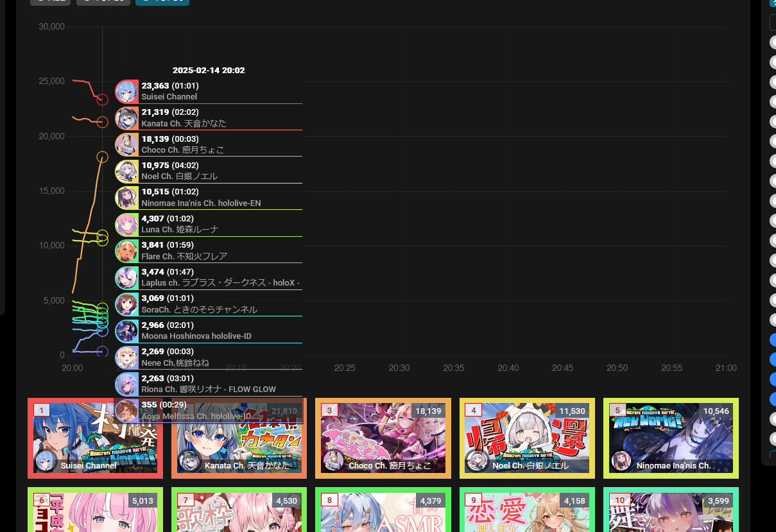This screenshot has width=776, height=532.
Task: Click the '23,363 (01:01)' viewer value
Action: (170, 85)
